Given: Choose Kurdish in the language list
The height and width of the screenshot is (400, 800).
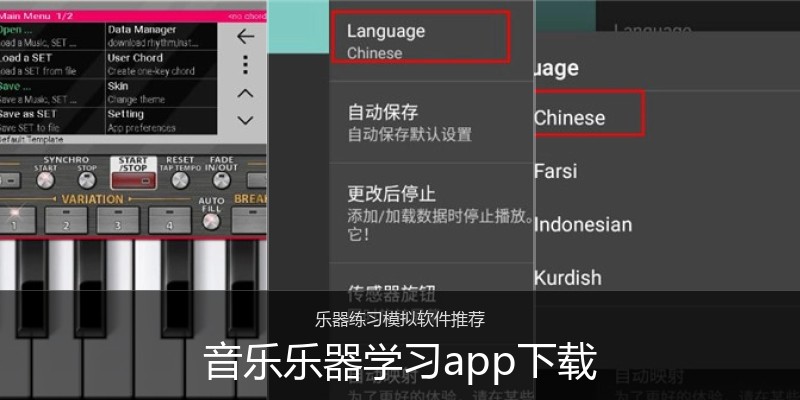Looking at the screenshot, I should click(x=567, y=278).
